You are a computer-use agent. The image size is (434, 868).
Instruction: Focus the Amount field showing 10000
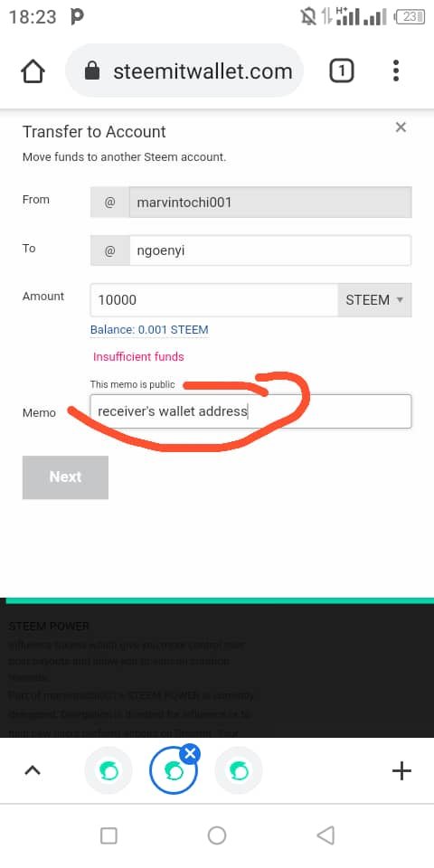[x=213, y=300]
